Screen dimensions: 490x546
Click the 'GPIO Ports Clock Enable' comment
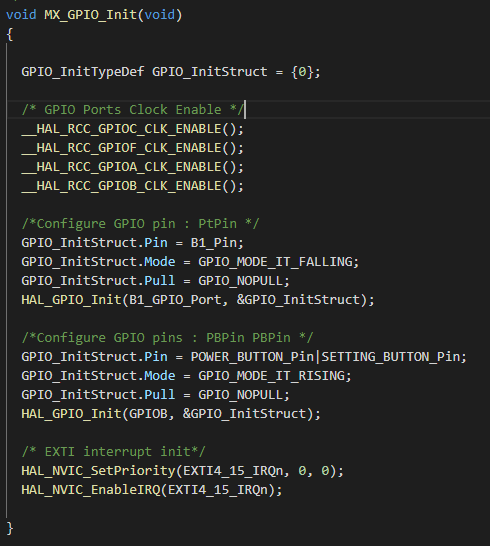pos(133,110)
